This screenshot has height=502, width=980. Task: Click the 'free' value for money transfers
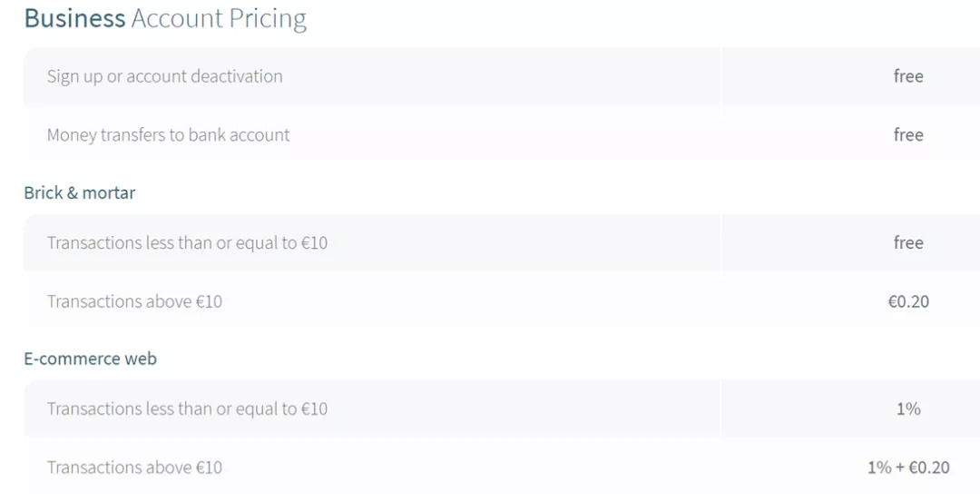click(907, 135)
